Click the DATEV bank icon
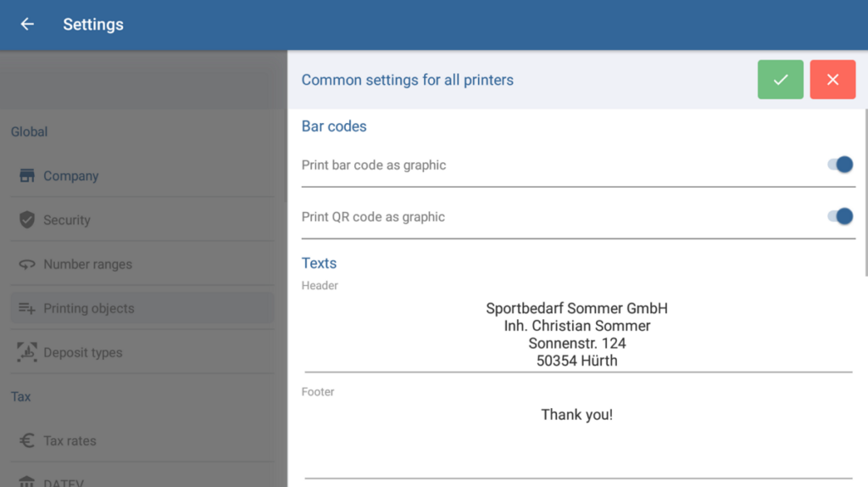This screenshot has width=868, height=487. click(x=27, y=482)
